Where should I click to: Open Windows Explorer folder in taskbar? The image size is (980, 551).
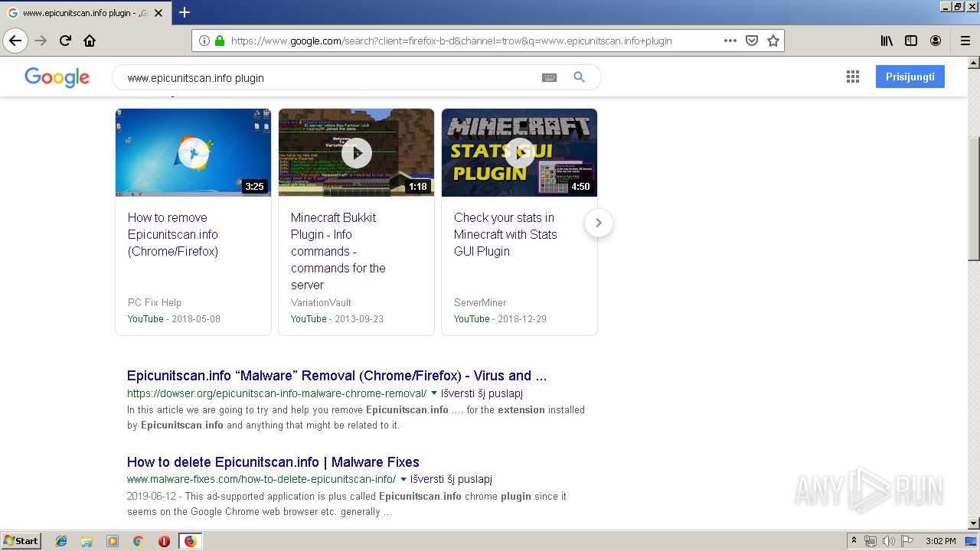pyautogui.click(x=87, y=541)
